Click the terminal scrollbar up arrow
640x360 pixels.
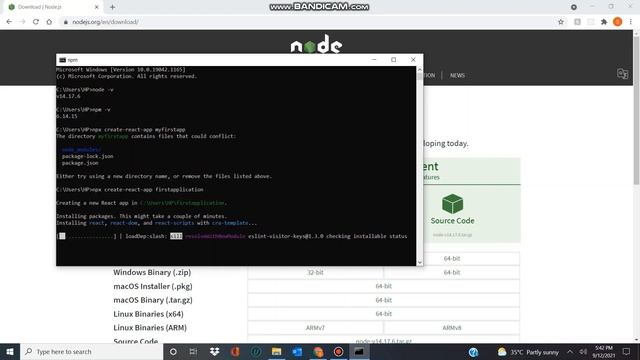tap(420, 70)
